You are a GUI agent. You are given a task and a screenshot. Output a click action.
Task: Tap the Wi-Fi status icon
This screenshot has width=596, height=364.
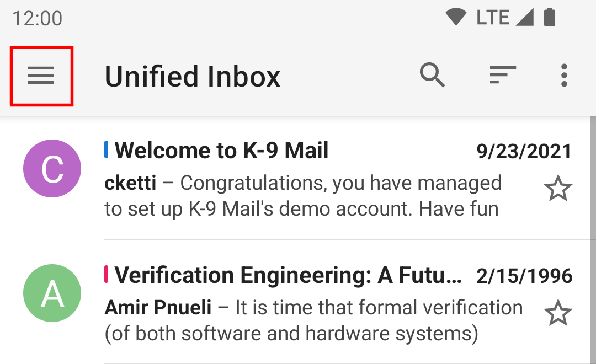point(456,18)
